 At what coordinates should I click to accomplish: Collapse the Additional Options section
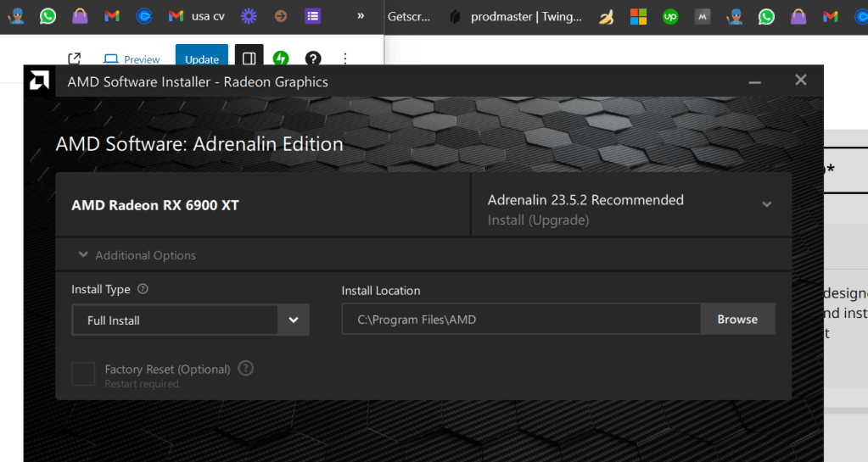click(x=137, y=255)
